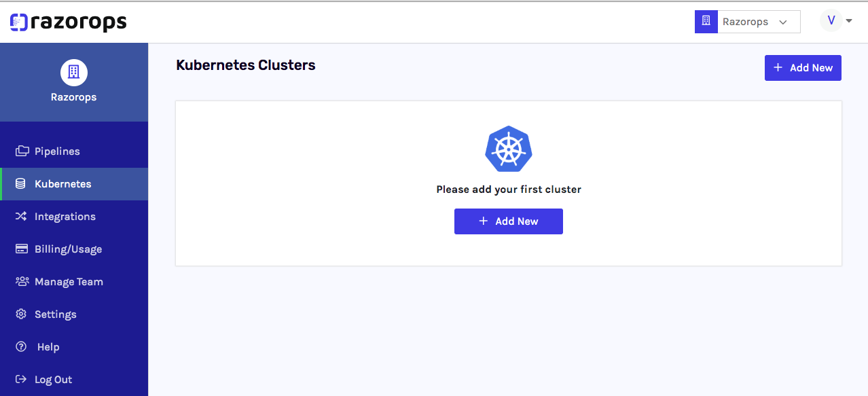Click the building icon beside workspace dropdown
Screen dimensions: 868x396
[x=706, y=21]
